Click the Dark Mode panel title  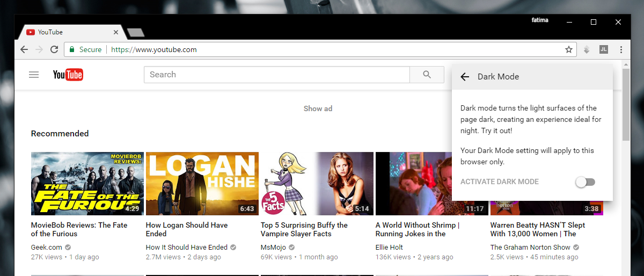pos(499,77)
